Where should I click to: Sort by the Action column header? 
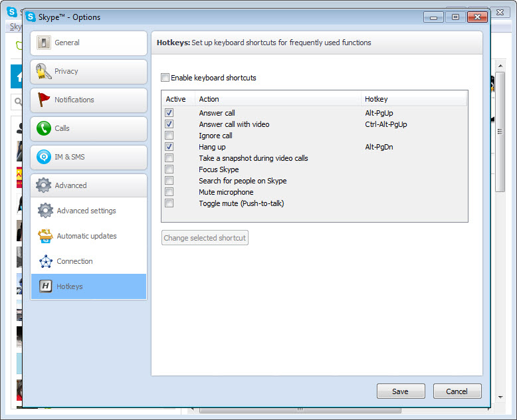[278, 99]
